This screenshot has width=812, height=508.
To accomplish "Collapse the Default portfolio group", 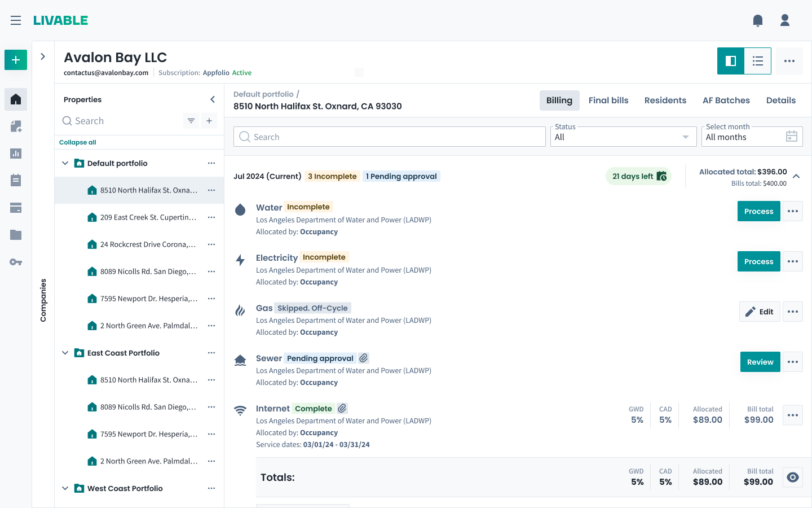I will [x=65, y=163].
